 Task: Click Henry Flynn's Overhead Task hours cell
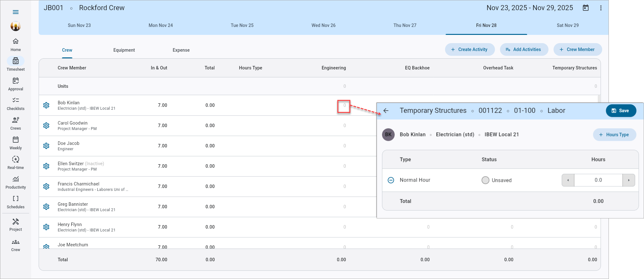click(512, 227)
